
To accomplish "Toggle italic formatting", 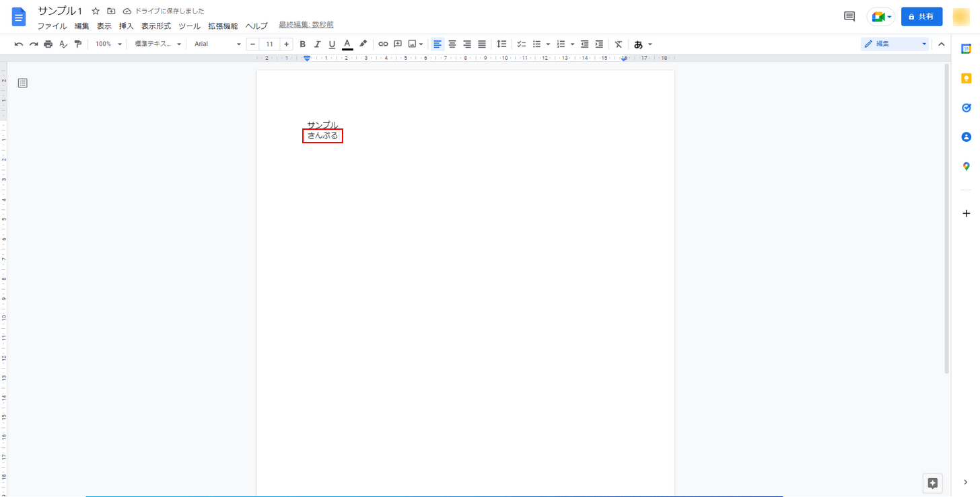I will pyautogui.click(x=317, y=44).
